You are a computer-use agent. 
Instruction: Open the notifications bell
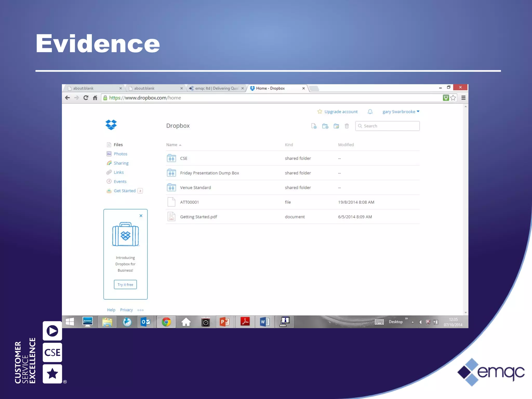[x=370, y=112]
